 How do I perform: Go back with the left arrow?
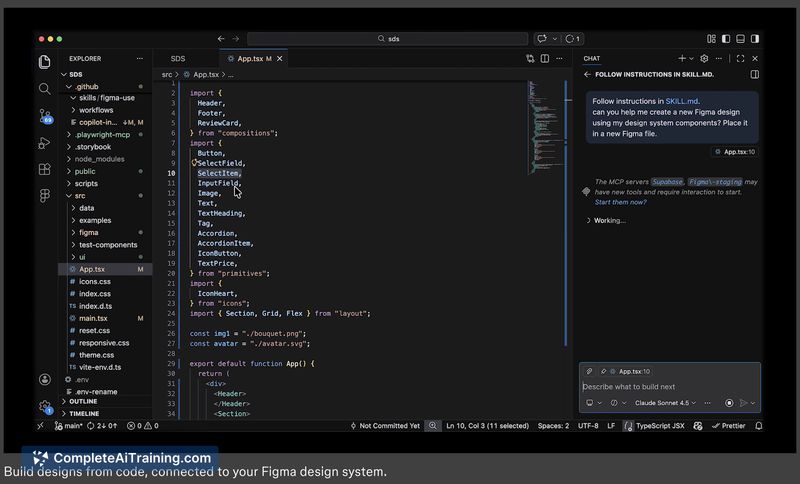click(x=221, y=39)
